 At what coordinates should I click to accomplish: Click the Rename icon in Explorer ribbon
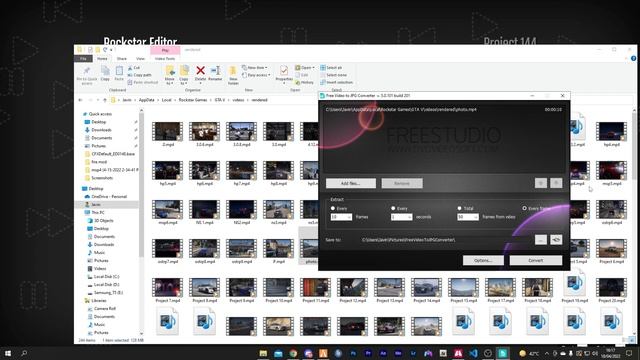215,71
